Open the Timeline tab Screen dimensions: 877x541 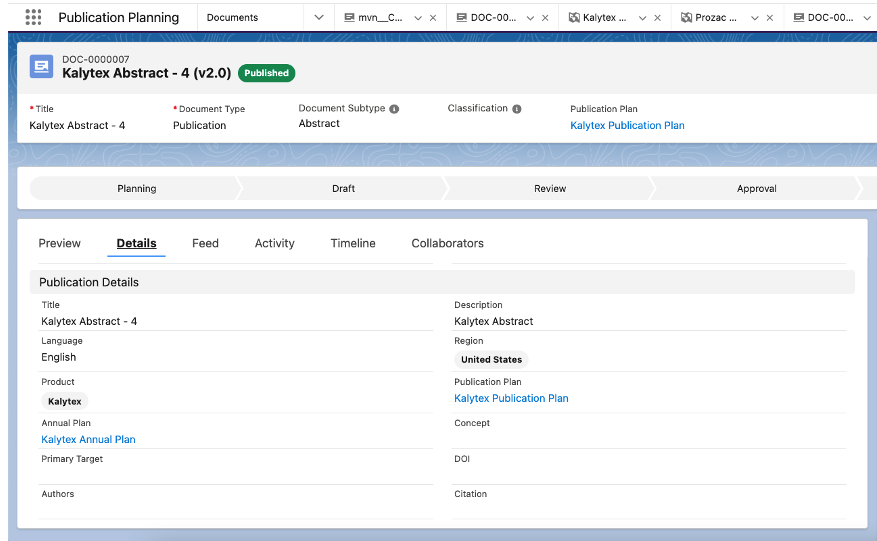(x=353, y=243)
